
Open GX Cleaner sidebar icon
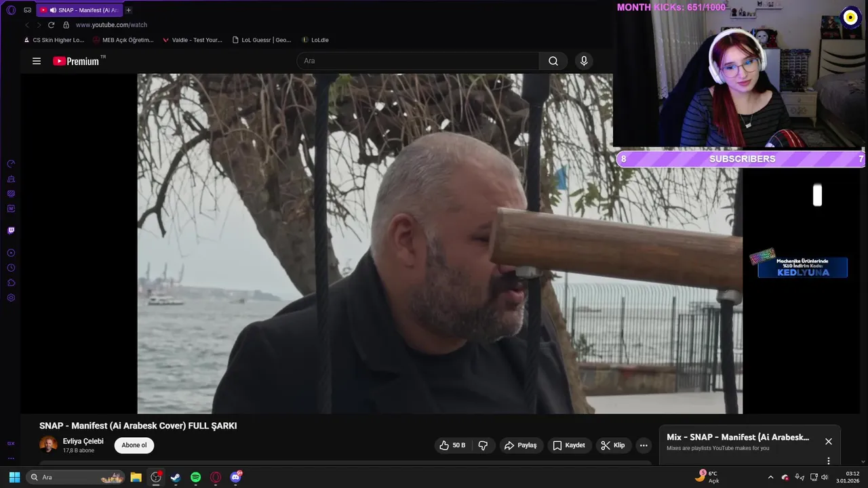pos(11,179)
